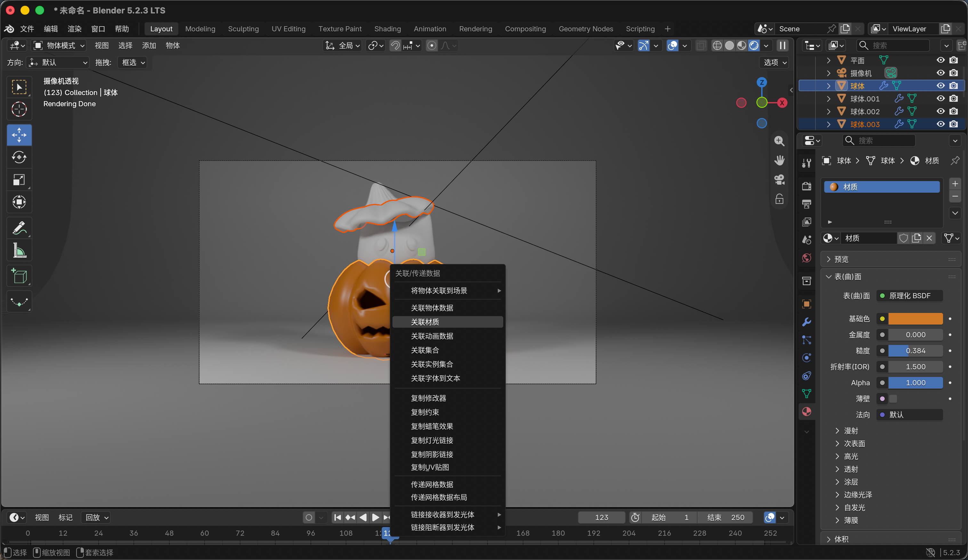Open the Material properties tab icon
This screenshot has height=560, width=968.
tap(806, 412)
